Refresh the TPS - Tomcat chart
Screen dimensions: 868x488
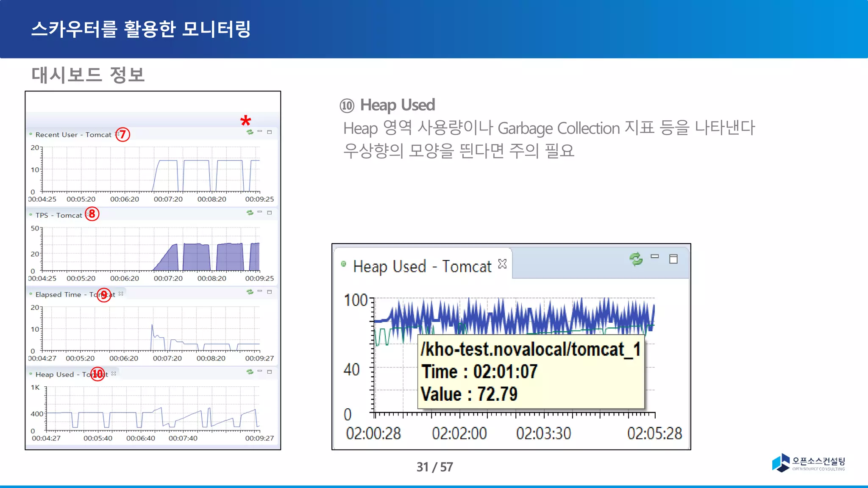point(250,213)
